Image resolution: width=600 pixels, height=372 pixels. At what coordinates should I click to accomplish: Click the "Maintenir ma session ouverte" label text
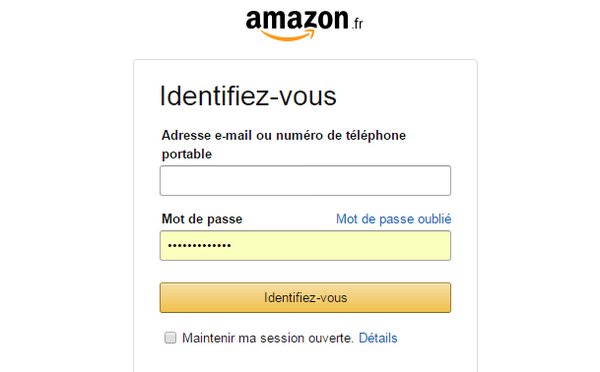[x=267, y=338]
